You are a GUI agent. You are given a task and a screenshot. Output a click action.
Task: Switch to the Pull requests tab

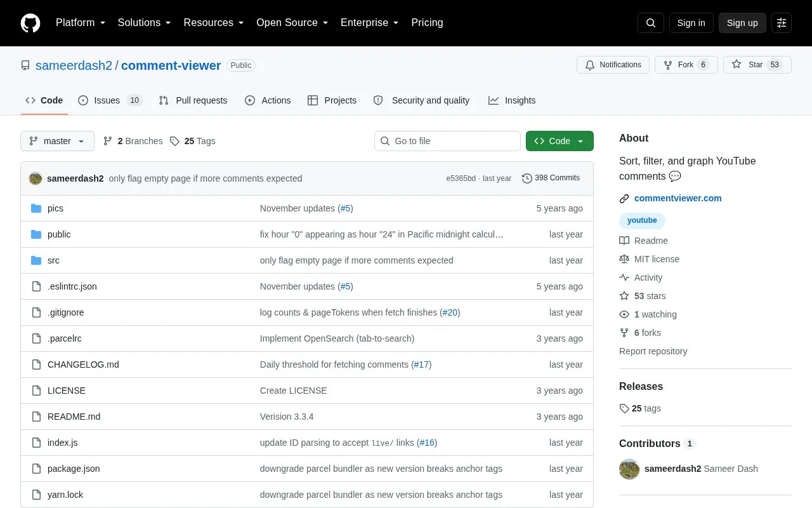193,100
